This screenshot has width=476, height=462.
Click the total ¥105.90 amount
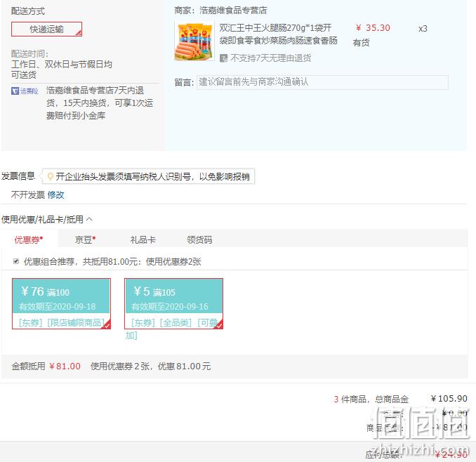[x=449, y=399]
